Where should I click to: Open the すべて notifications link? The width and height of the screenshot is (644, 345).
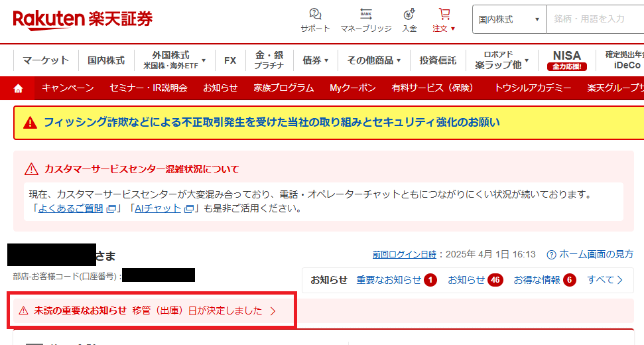pyautogui.click(x=600, y=280)
